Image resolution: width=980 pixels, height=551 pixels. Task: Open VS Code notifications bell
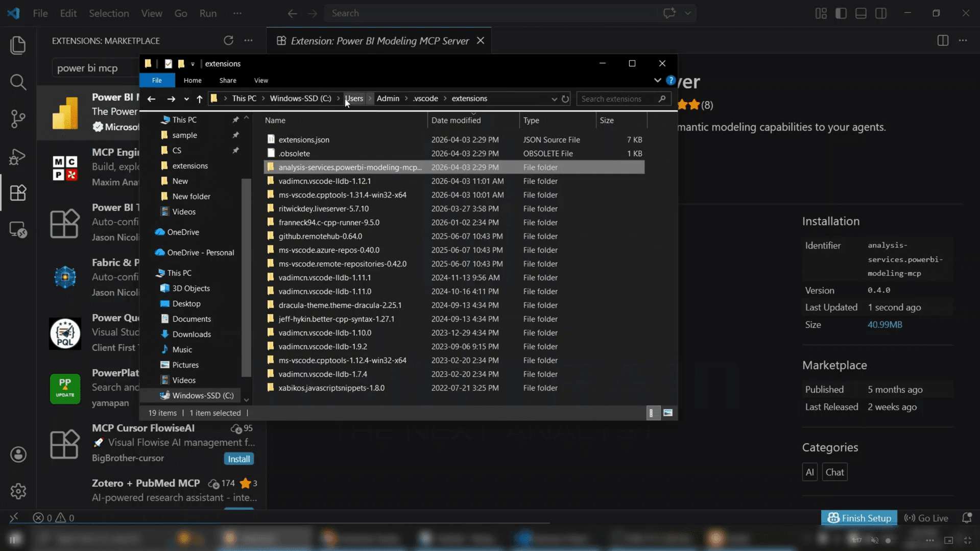point(967,518)
